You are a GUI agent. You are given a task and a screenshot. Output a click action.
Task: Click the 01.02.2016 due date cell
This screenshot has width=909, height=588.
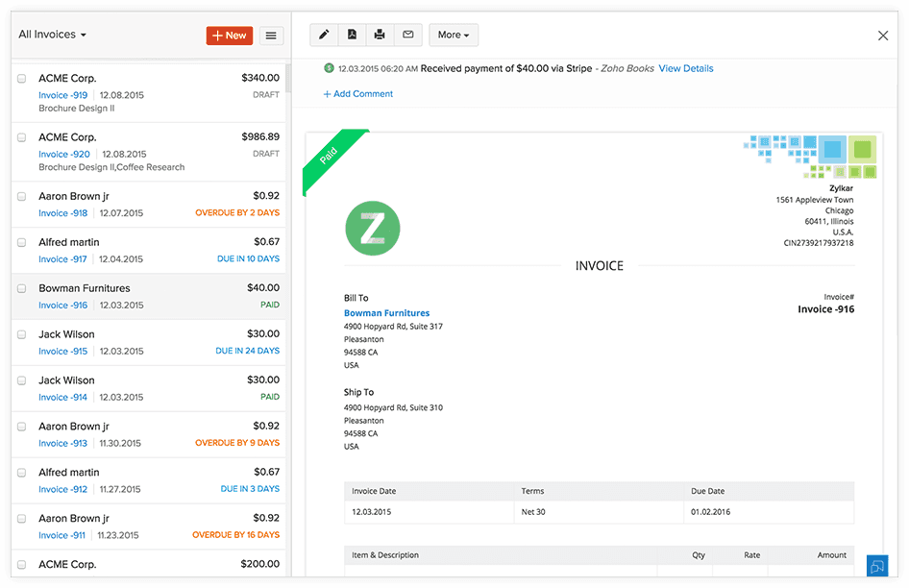pyautogui.click(x=769, y=512)
